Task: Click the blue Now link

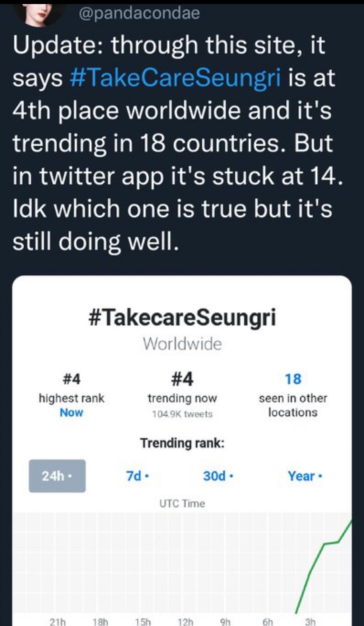Action: (71, 412)
